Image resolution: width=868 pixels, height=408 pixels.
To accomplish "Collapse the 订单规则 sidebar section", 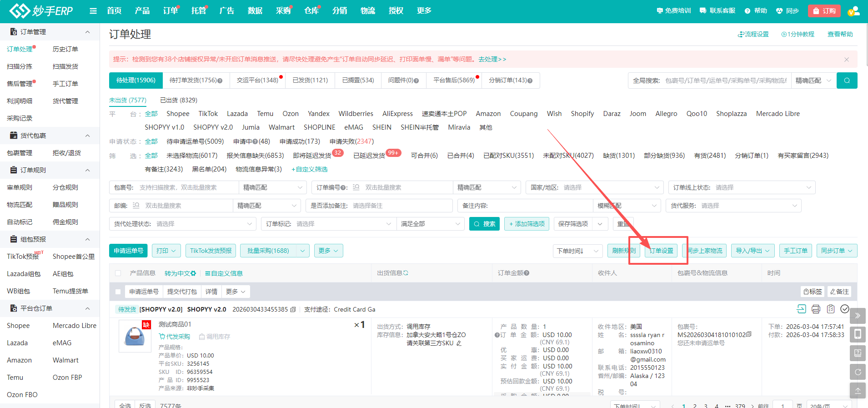I will [88, 170].
